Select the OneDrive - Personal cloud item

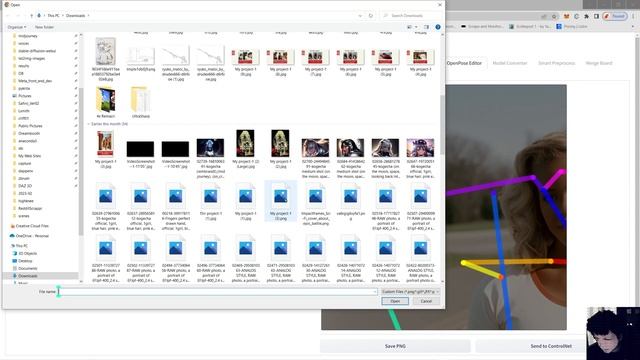click(29, 236)
